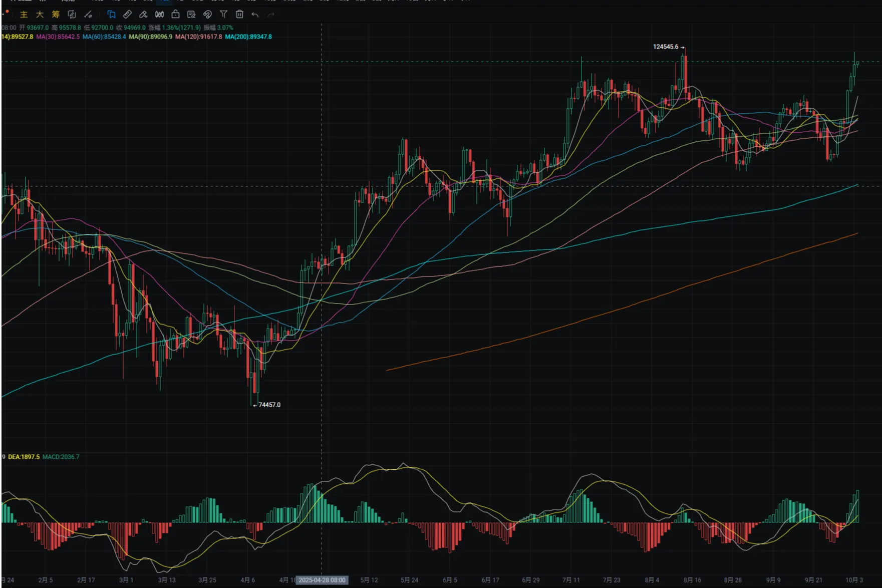Image resolution: width=882 pixels, height=588 pixels.
Task: Delete drawings with trash icon
Action: click(239, 15)
